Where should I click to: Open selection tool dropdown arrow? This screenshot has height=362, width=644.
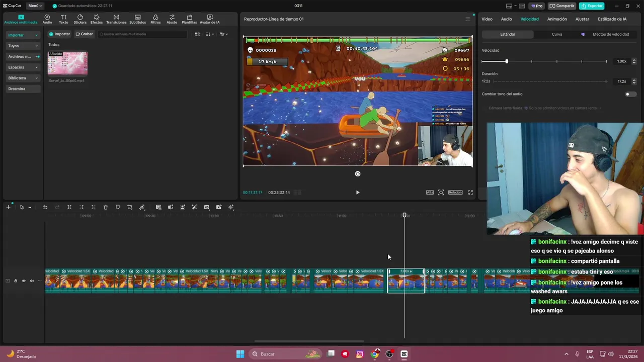tap(30, 207)
